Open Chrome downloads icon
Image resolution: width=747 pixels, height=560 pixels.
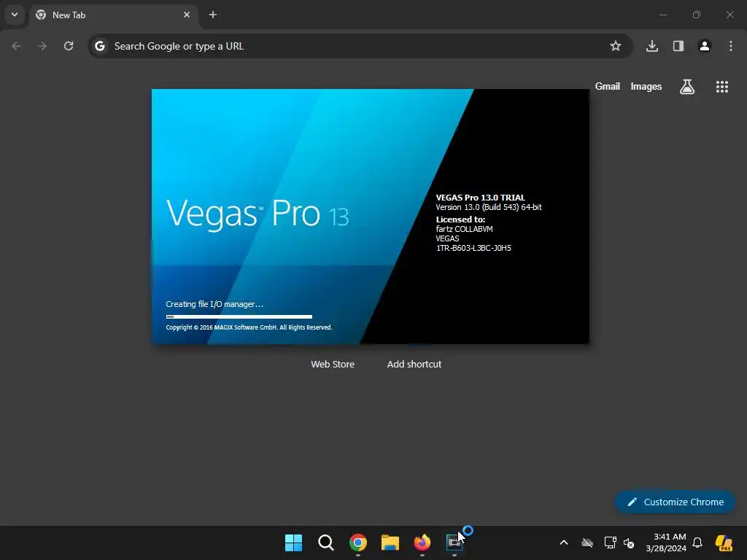652,46
